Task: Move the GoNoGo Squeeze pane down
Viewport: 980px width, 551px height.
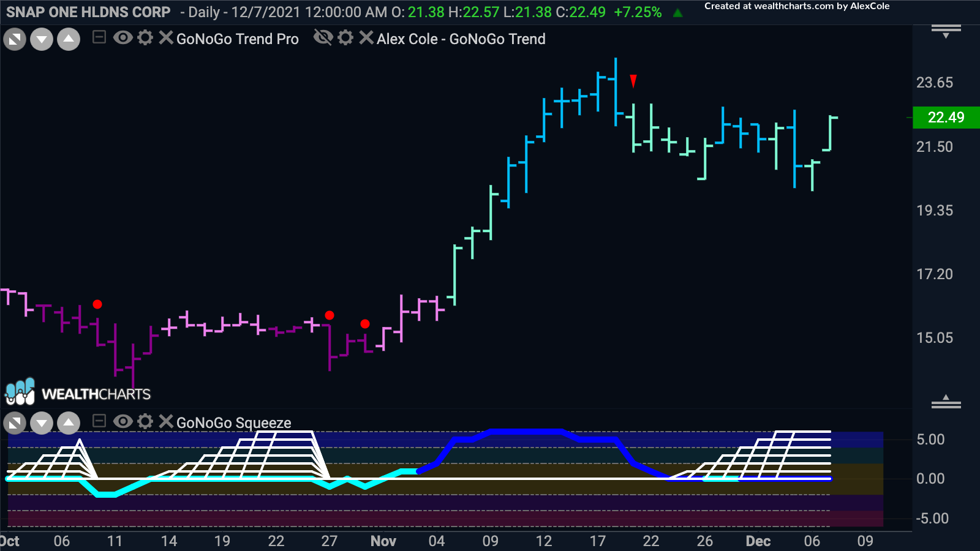Action: click(x=42, y=423)
